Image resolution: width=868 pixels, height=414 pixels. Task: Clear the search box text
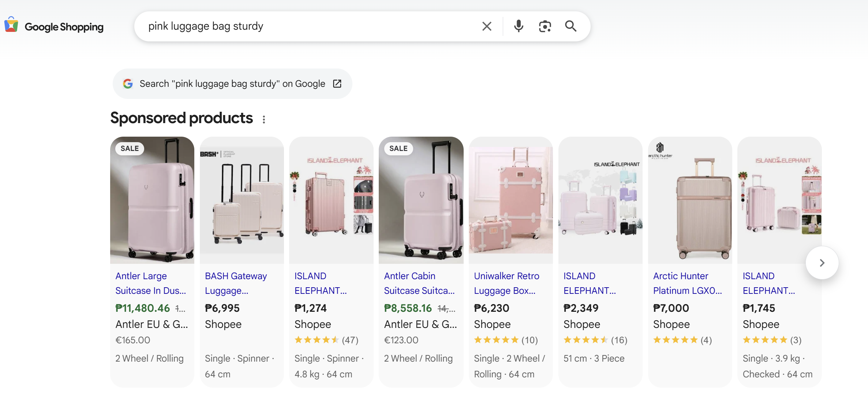point(487,26)
